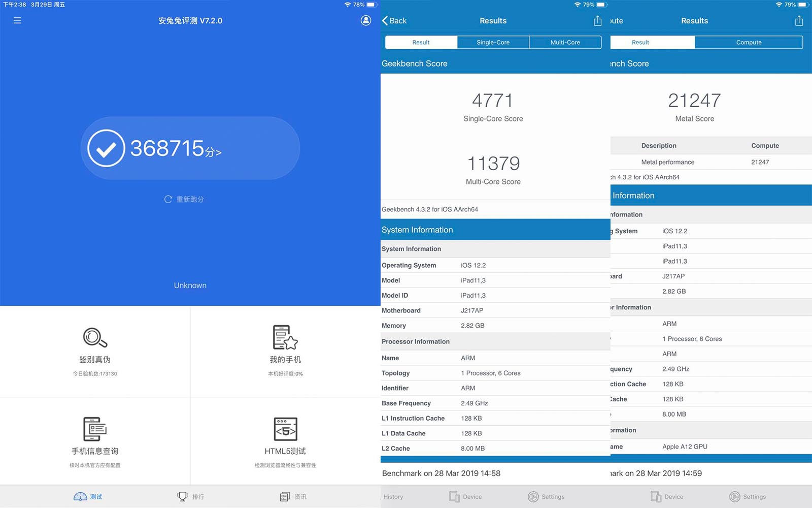
Task: Open the 资讯 news tab in AnTuTu
Action: (x=292, y=496)
